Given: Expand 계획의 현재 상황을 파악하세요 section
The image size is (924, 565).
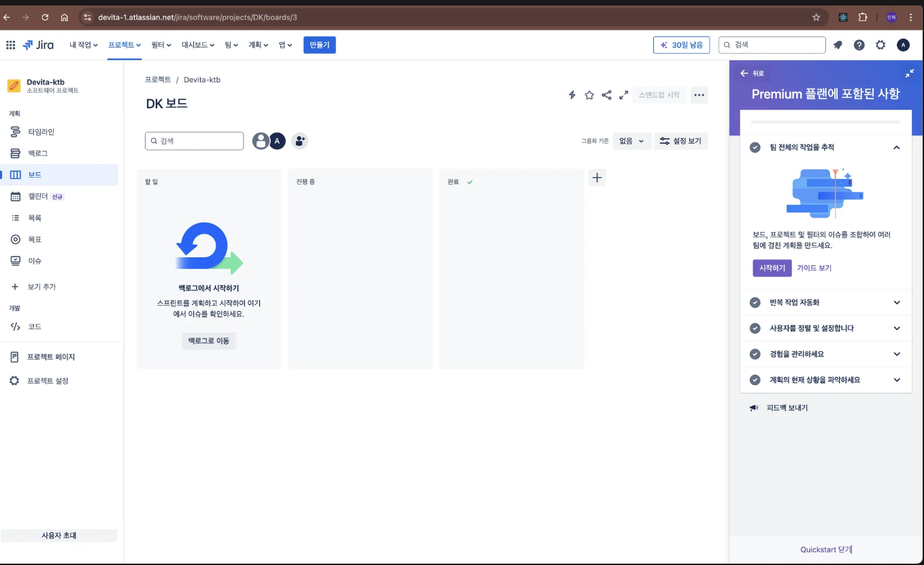Looking at the screenshot, I should [x=825, y=380].
